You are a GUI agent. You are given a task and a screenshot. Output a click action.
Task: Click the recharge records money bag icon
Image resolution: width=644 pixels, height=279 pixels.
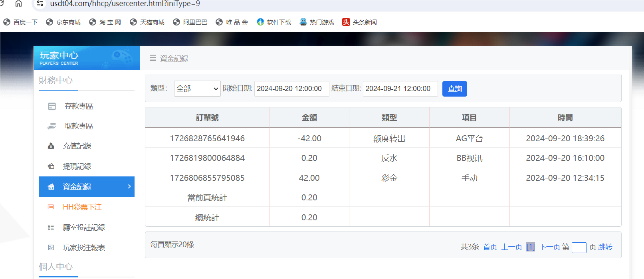coord(51,146)
